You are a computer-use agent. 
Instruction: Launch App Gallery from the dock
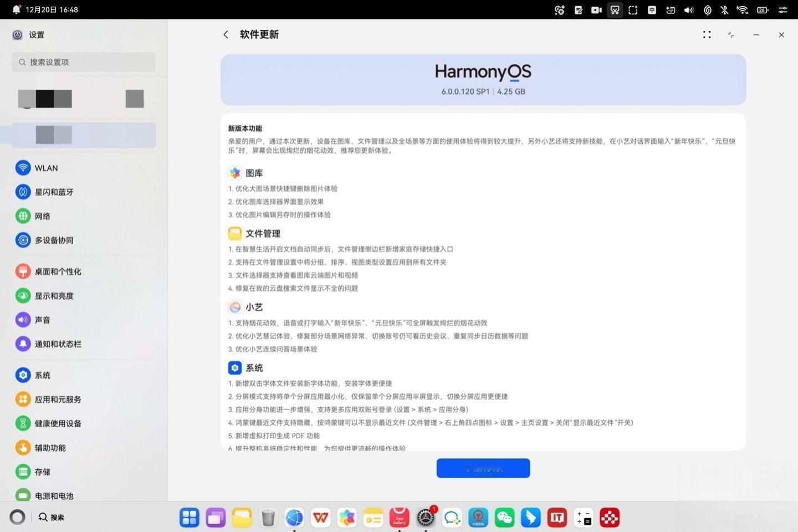tap(400, 518)
